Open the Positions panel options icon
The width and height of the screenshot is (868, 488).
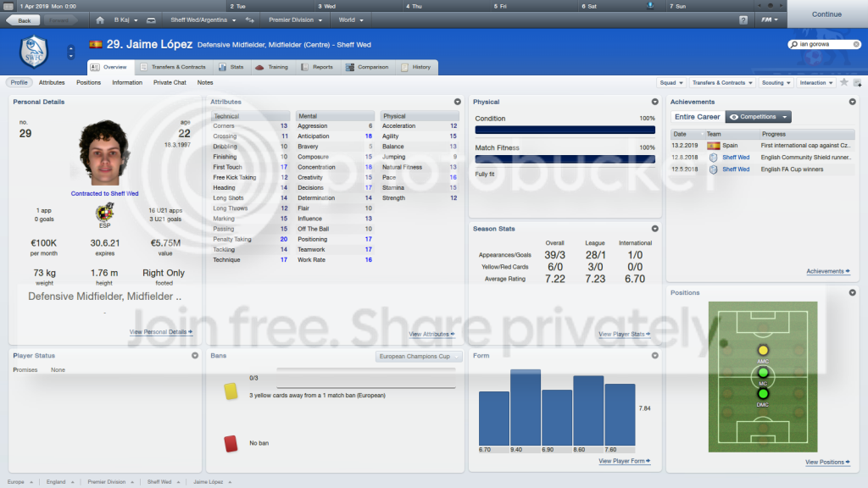[x=853, y=292]
